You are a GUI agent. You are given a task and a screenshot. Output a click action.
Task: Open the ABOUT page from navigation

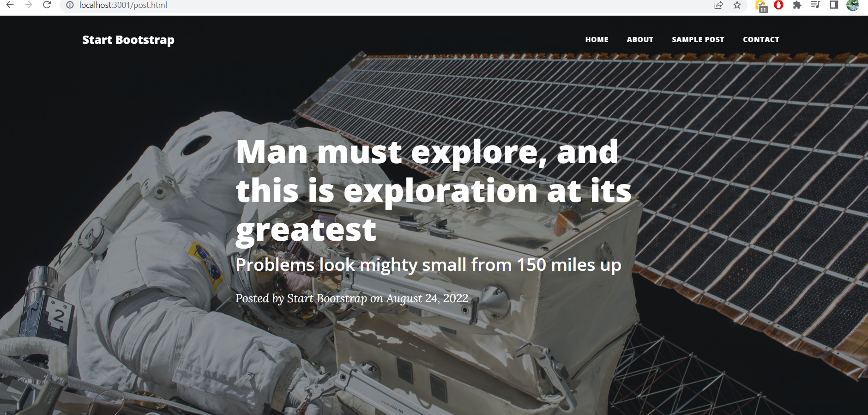tap(640, 40)
